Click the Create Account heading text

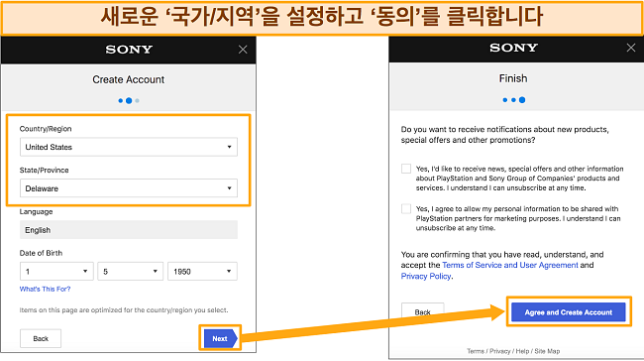point(129,79)
